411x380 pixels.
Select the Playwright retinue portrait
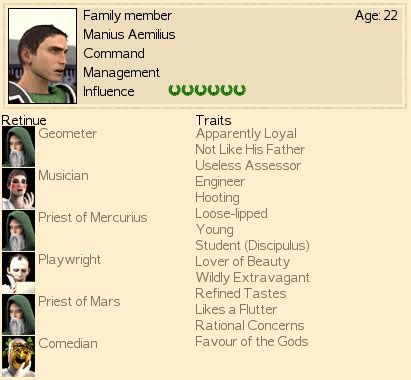point(18,272)
